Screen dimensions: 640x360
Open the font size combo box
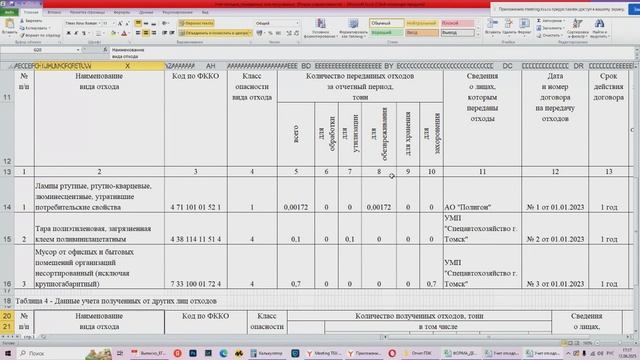pyautogui.click(x=108, y=23)
